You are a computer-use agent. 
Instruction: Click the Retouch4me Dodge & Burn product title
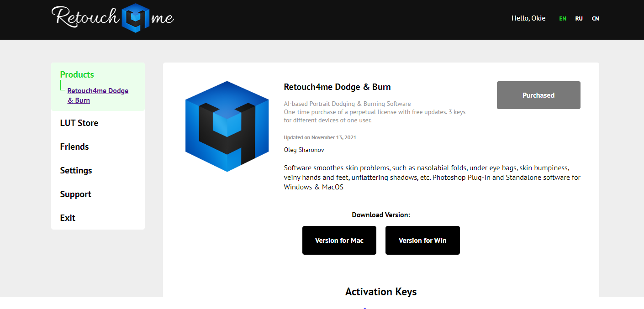coord(337,87)
